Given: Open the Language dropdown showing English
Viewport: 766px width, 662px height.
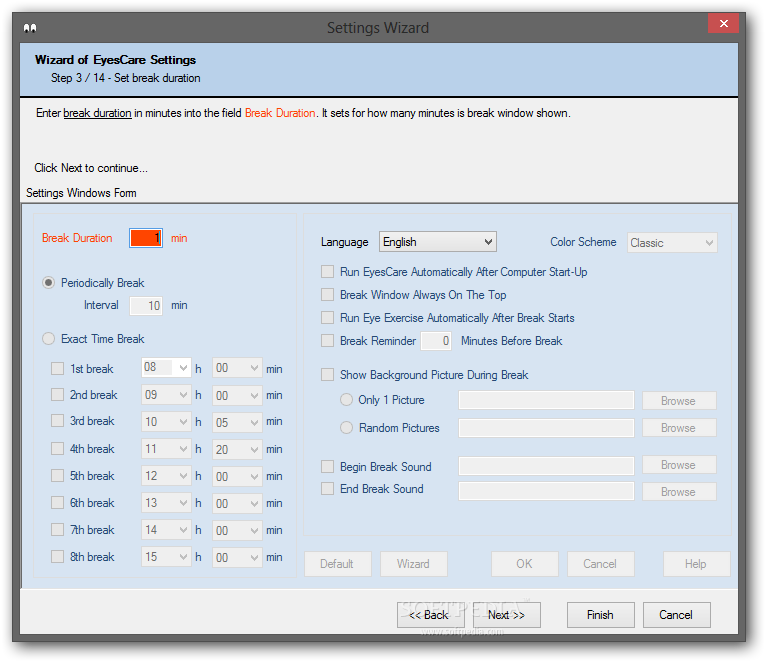Looking at the screenshot, I should pyautogui.click(x=438, y=242).
